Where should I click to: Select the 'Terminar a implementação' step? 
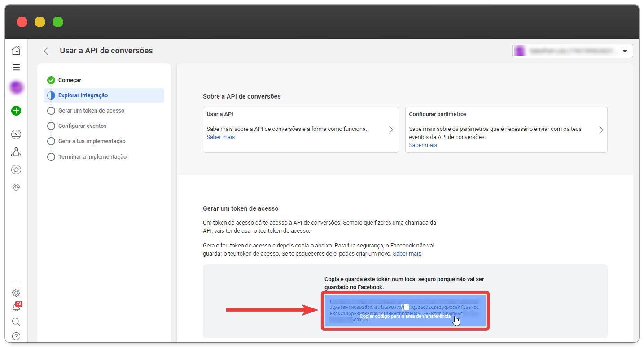(x=92, y=157)
